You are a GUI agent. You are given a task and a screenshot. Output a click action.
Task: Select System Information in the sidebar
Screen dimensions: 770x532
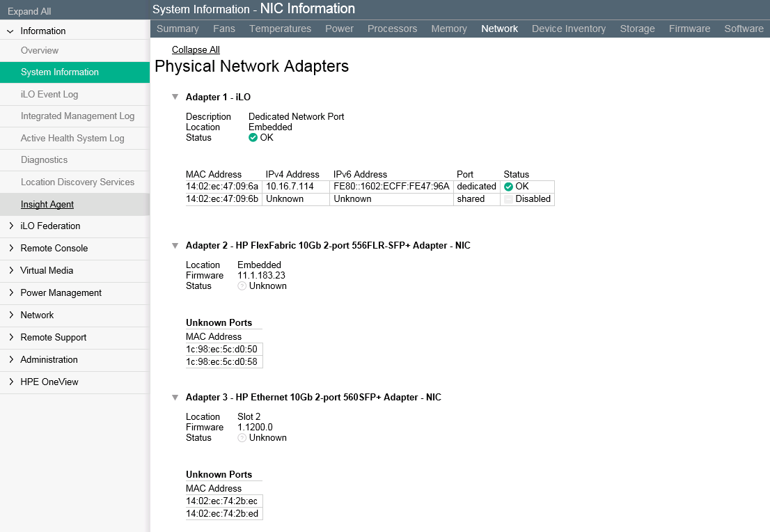[x=74, y=72]
